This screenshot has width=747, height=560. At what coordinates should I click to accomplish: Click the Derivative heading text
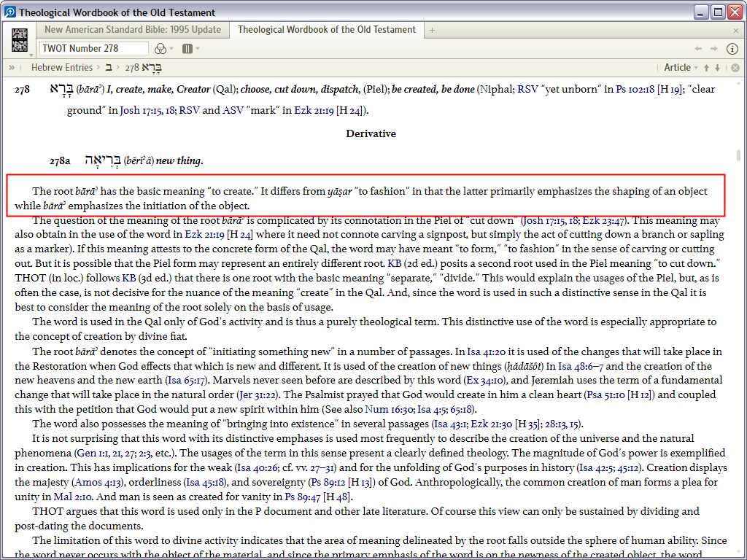click(x=371, y=133)
